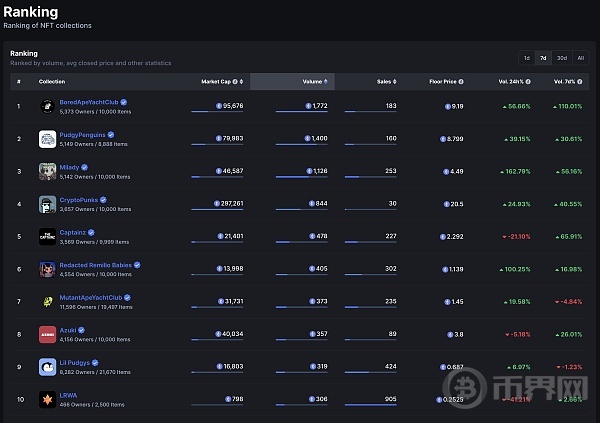Sort table by Volume column
Viewport: 600px width, 423px height.
[315, 81]
